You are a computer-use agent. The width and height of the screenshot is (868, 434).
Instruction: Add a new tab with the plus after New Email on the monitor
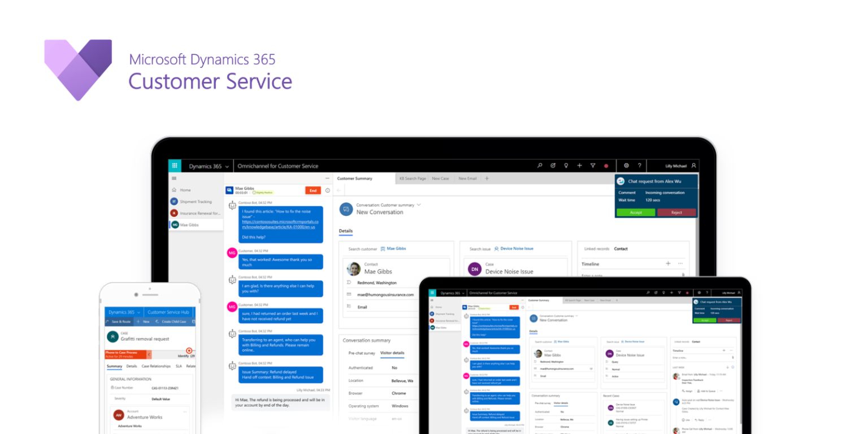(x=487, y=179)
